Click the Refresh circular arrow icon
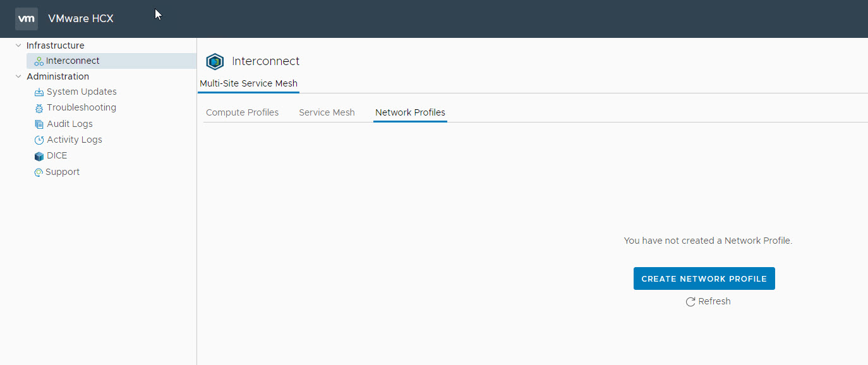 coord(690,302)
